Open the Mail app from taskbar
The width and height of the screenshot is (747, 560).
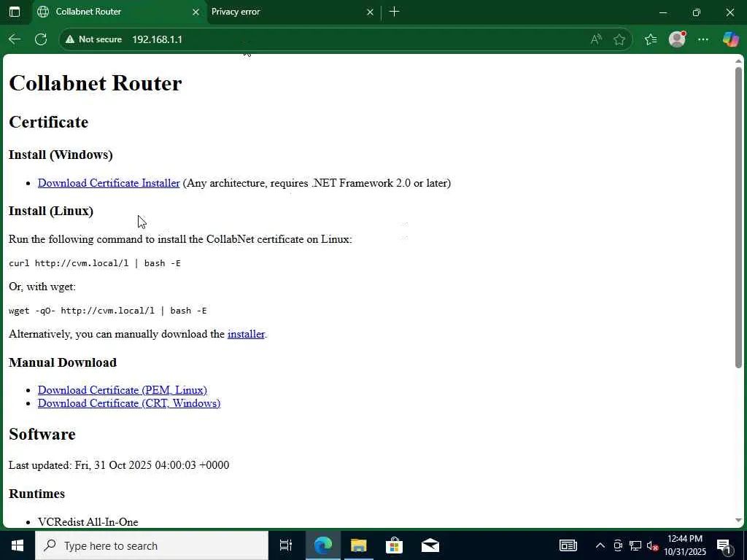430,545
